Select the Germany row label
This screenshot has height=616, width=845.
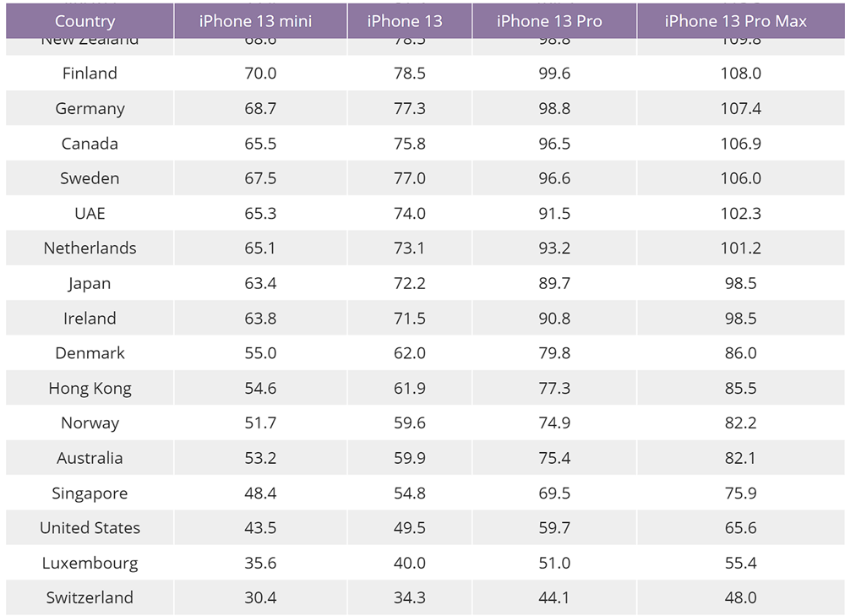tap(90, 108)
